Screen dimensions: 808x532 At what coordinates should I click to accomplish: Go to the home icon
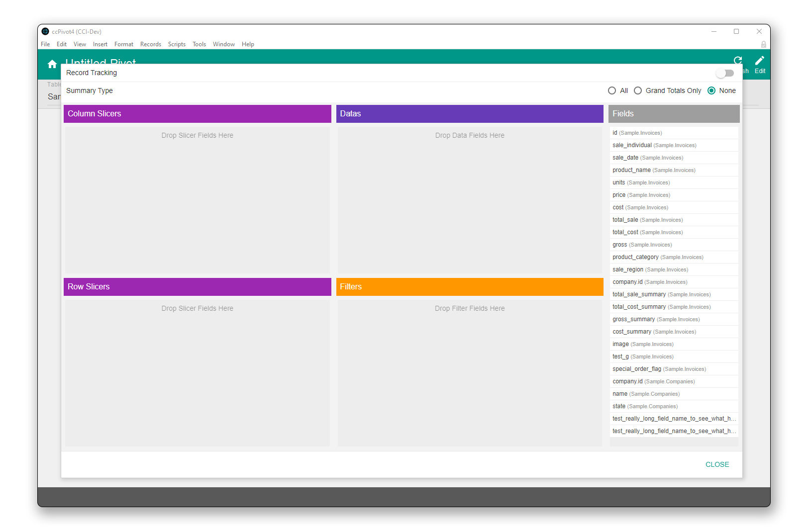[52, 64]
